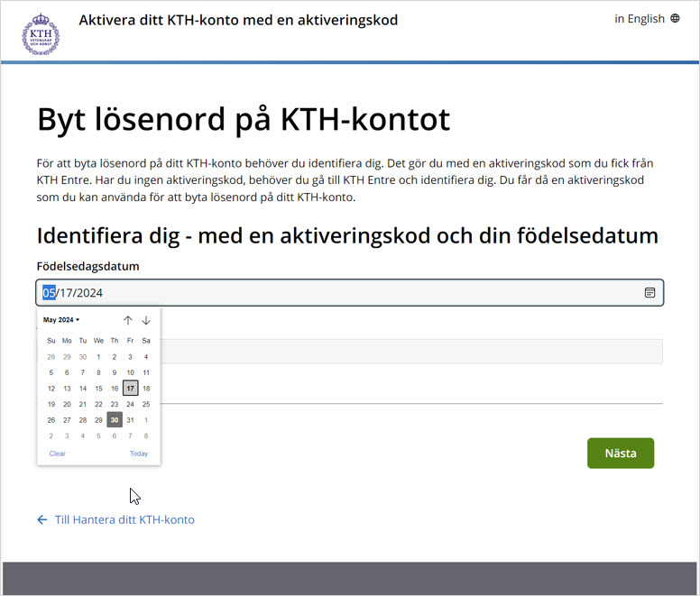Switch language via in English link

point(640,19)
